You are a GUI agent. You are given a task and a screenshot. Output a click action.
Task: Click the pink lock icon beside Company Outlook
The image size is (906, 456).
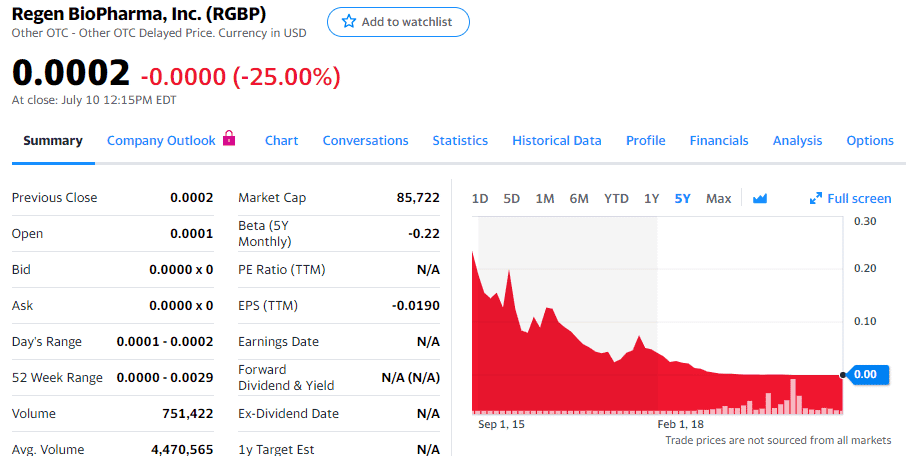[x=229, y=138]
